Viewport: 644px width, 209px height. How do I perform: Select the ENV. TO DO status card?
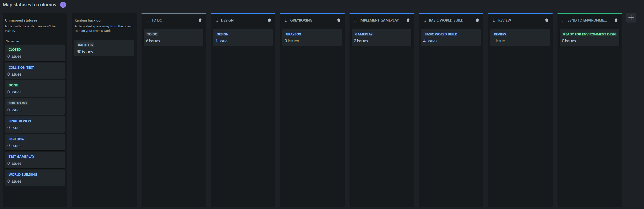coord(35,106)
